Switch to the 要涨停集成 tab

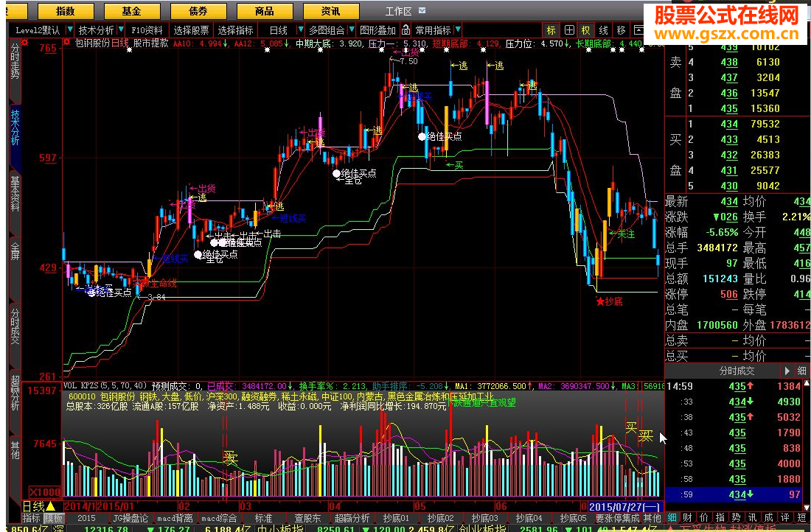pos(618,518)
